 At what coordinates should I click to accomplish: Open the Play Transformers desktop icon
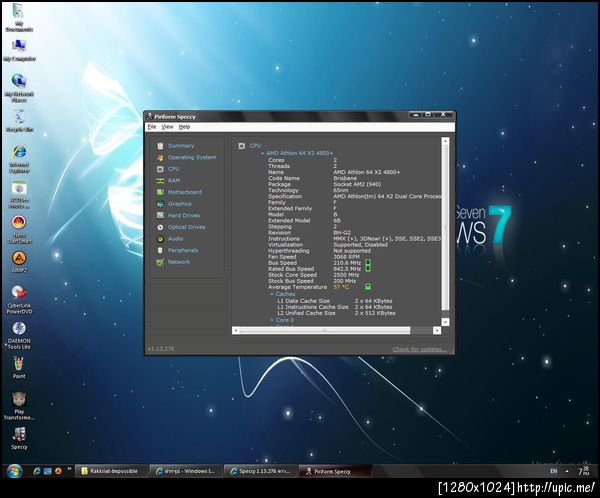(x=19, y=399)
